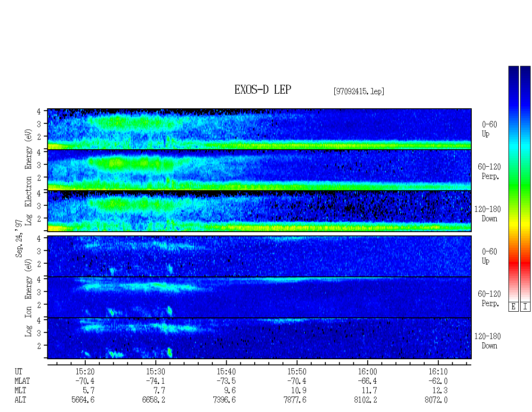Click the ALT value 6658.2
This screenshot has width=532, height=412.
tap(153, 400)
